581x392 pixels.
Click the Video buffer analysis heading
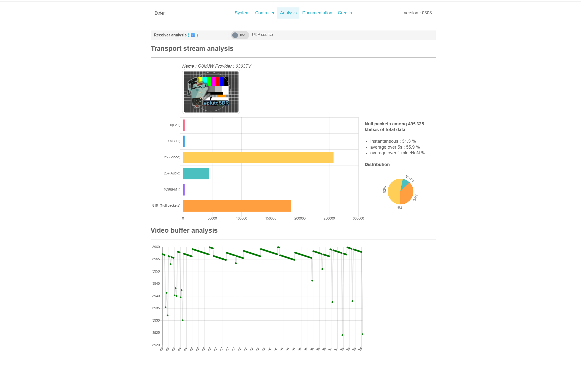pyautogui.click(x=184, y=230)
